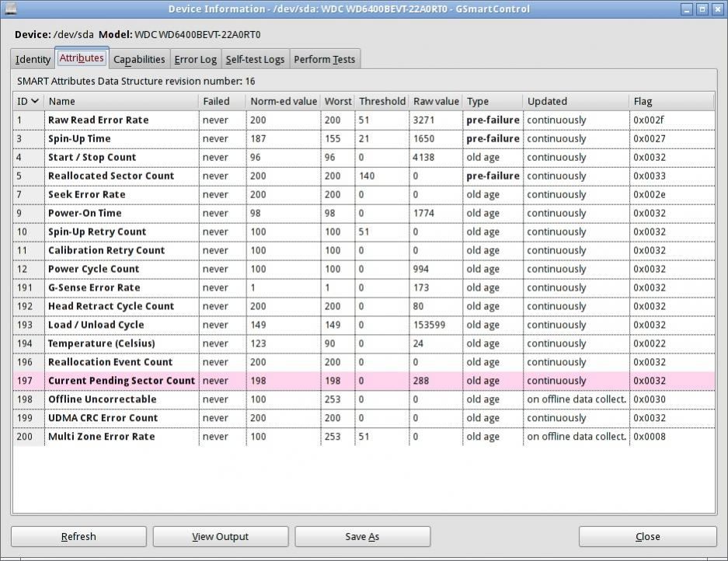Sort table by Name column header
Screen dimensions: 728x561
tap(122, 101)
